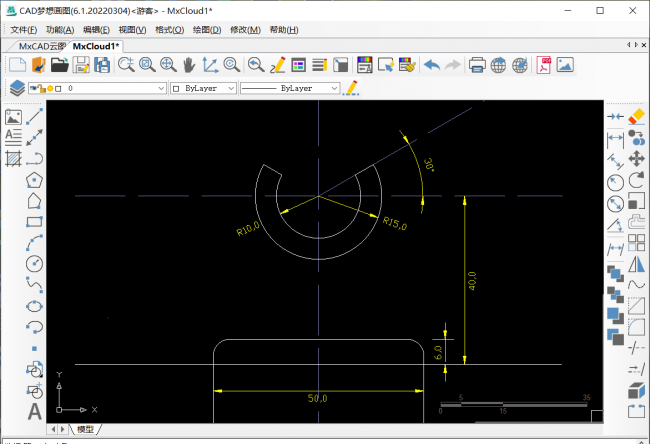
Task: Select the Eraser delete tool
Action: point(636,116)
